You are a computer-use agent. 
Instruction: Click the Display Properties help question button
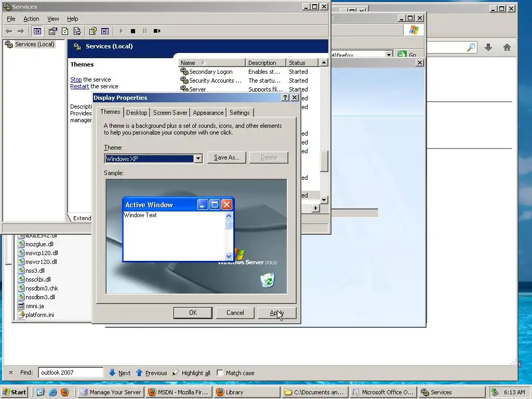tap(285, 98)
